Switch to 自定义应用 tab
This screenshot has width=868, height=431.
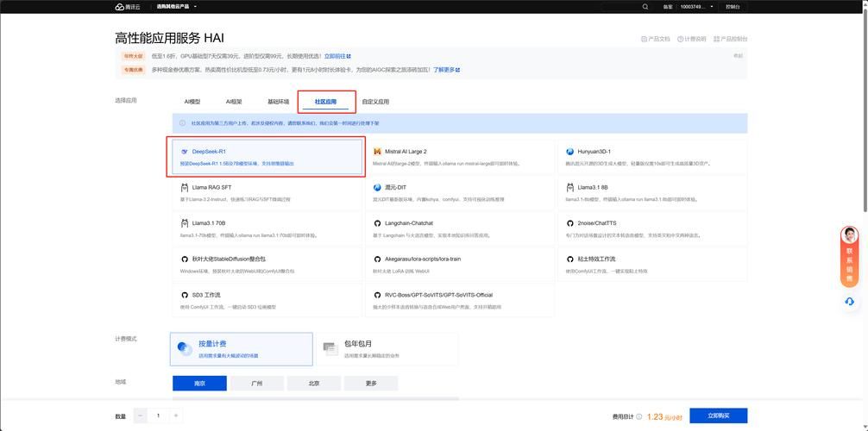[375, 102]
